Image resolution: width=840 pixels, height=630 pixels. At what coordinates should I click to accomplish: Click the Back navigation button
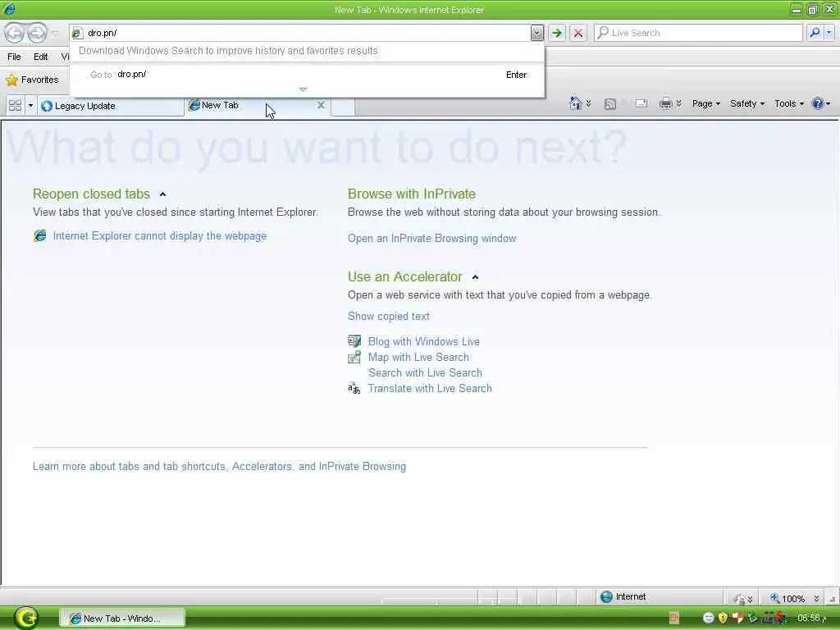[x=15, y=33]
